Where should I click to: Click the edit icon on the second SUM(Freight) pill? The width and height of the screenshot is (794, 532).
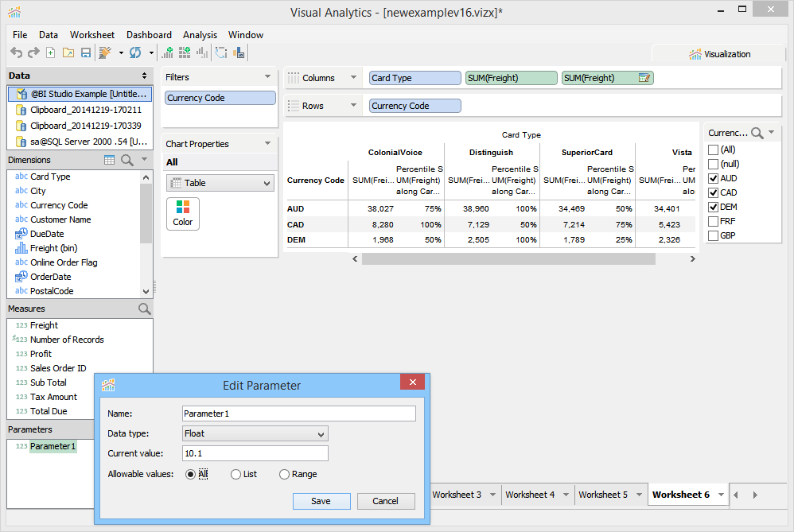click(644, 78)
